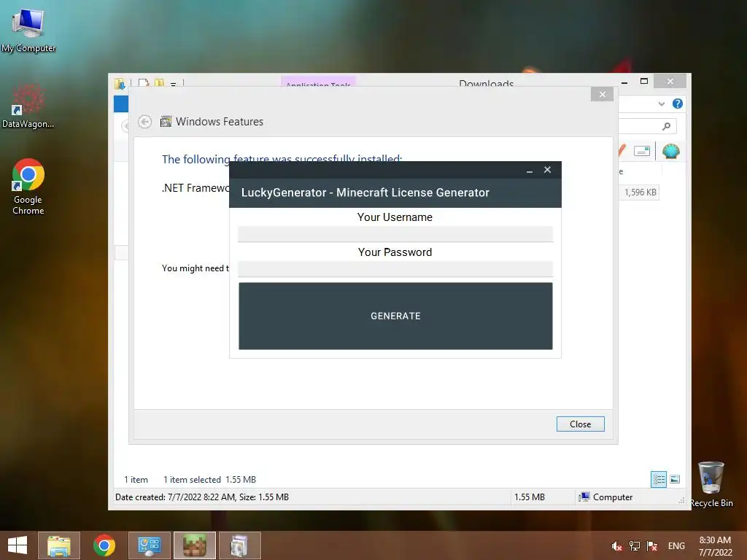The height and width of the screenshot is (560, 747).
Task: Click ENG language indicator
Action: point(676,546)
